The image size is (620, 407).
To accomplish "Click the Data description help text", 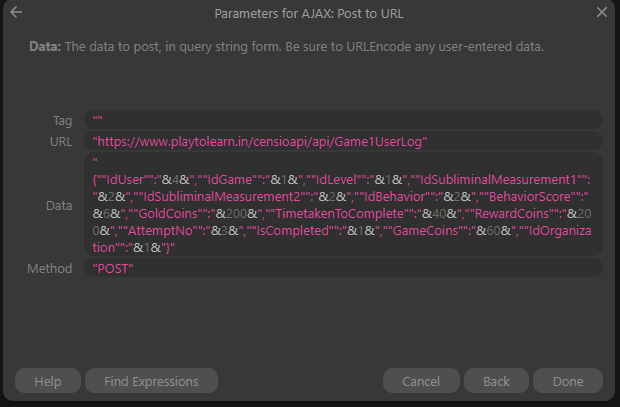I will [x=286, y=47].
